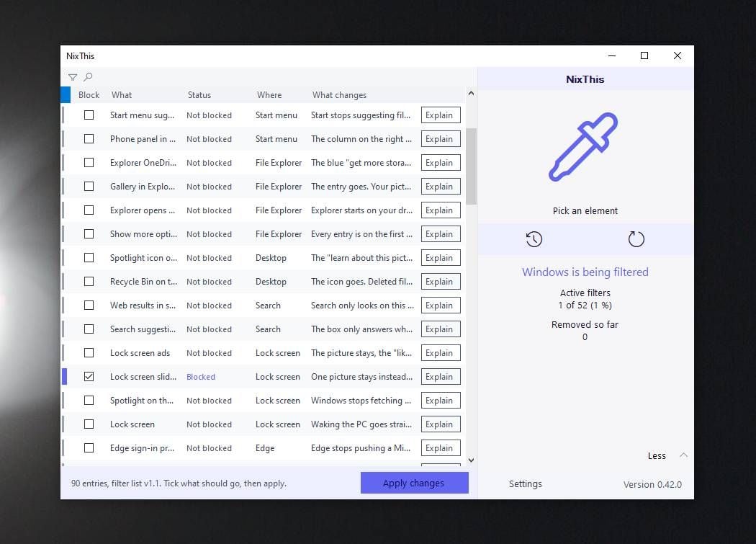Tick the Start menu suggestions checkbox

coord(89,115)
